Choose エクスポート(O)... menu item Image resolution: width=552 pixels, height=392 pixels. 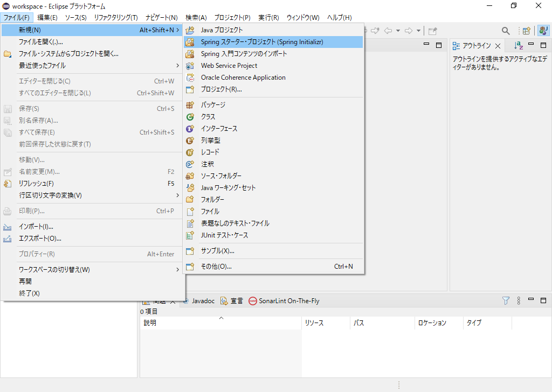(x=92, y=239)
